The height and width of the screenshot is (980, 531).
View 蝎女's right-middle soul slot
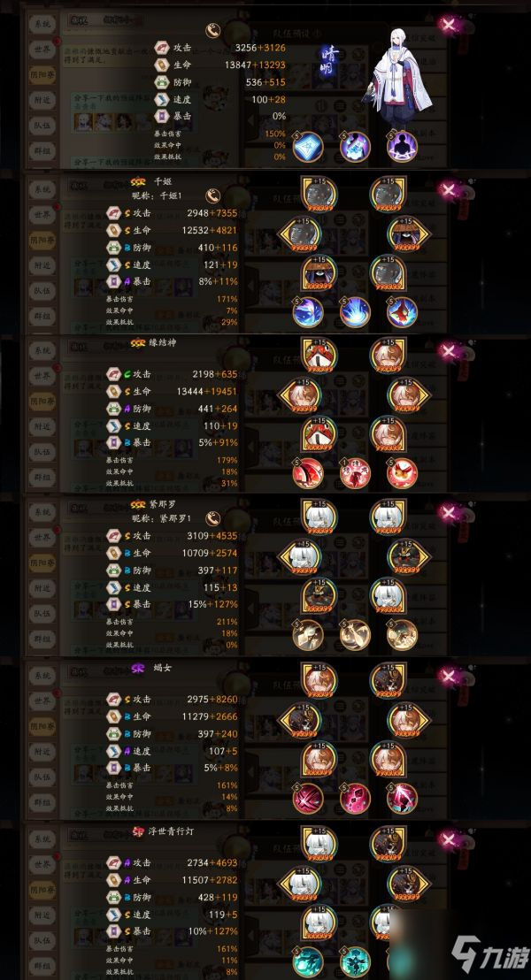[x=408, y=720]
